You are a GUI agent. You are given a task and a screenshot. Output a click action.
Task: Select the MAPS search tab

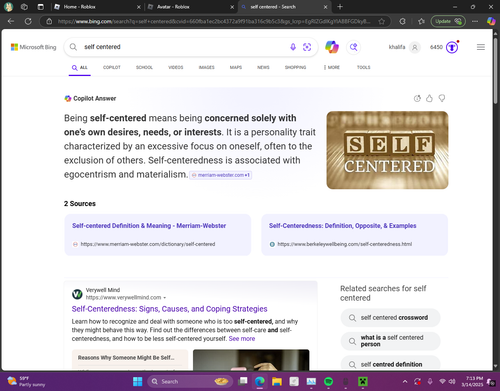[236, 67]
